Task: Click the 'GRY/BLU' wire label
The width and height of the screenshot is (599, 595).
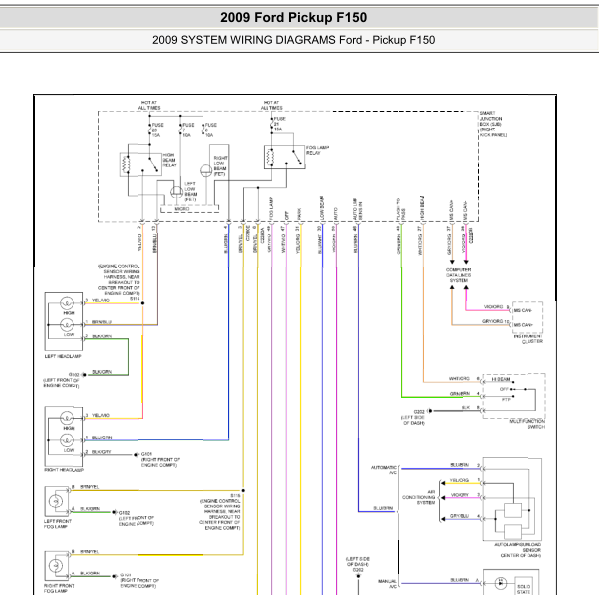Action: pos(459,516)
